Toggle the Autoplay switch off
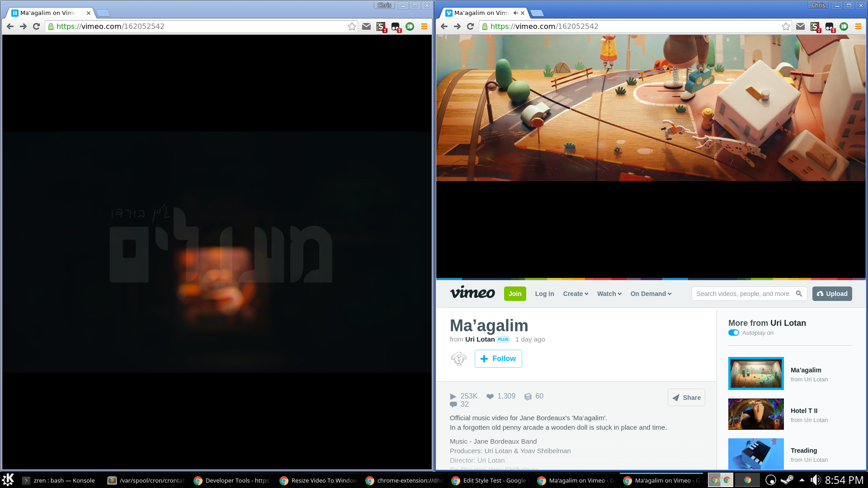 tap(733, 333)
